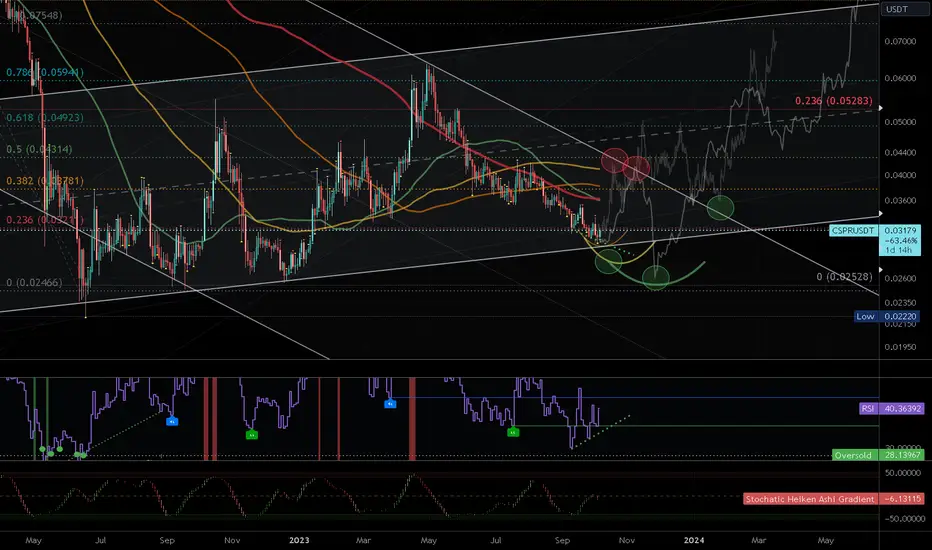Image resolution: width=932 pixels, height=550 pixels.
Task: Select the green circle near the 0.03600 level
Action: [720, 208]
